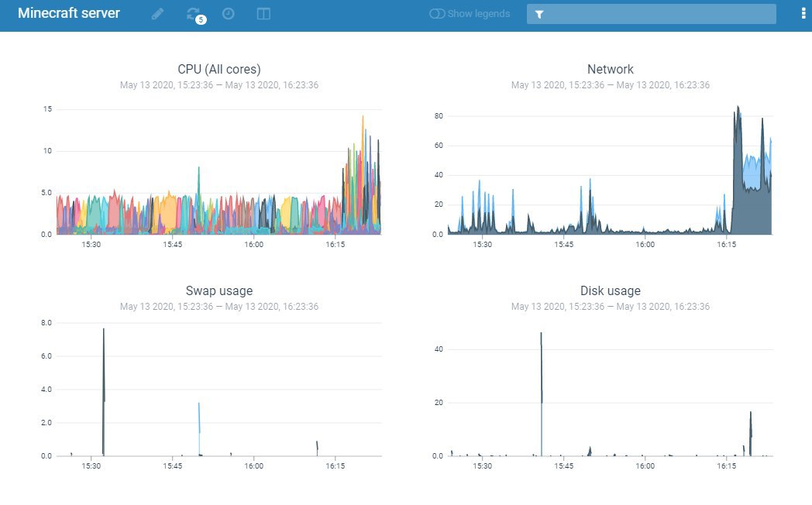The width and height of the screenshot is (812, 505).
Task: Click the disk usage spike after 16:15
Action: tap(750, 434)
